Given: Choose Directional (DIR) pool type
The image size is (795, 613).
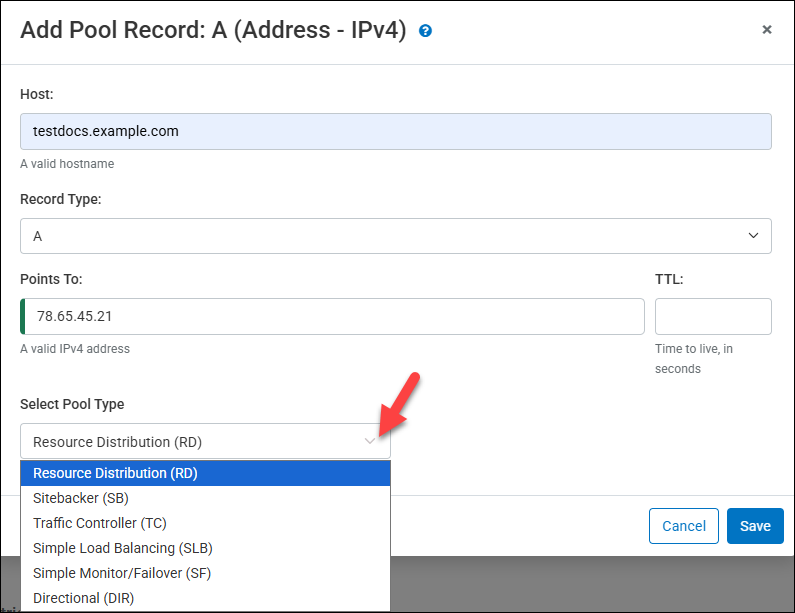Looking at the screenshot, I should 205,598.
